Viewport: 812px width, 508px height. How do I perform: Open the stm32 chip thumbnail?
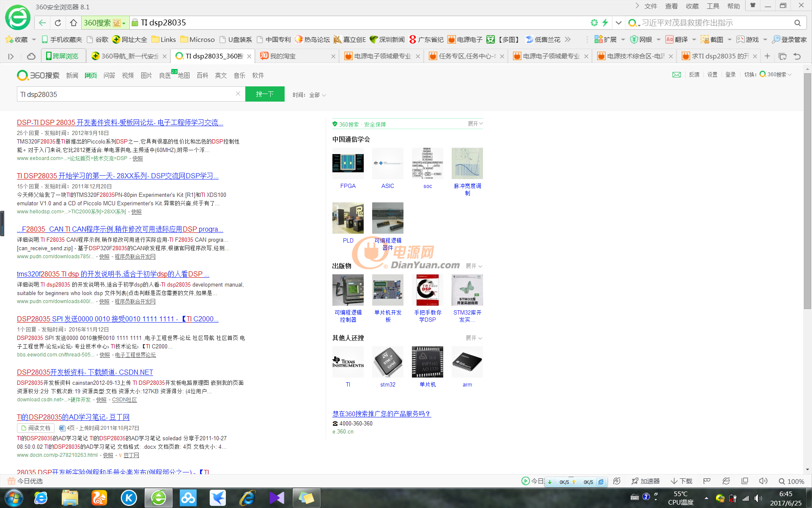(388, 362)
